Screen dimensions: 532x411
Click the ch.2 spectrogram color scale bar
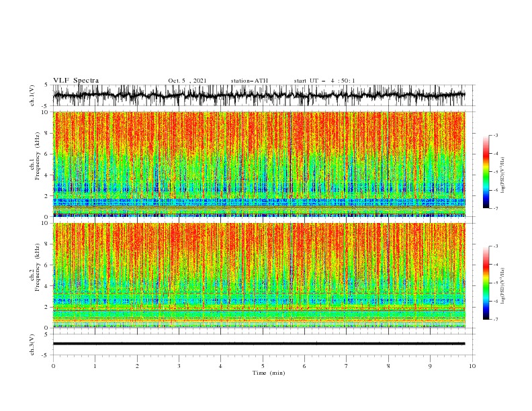[x=486, y=283]
